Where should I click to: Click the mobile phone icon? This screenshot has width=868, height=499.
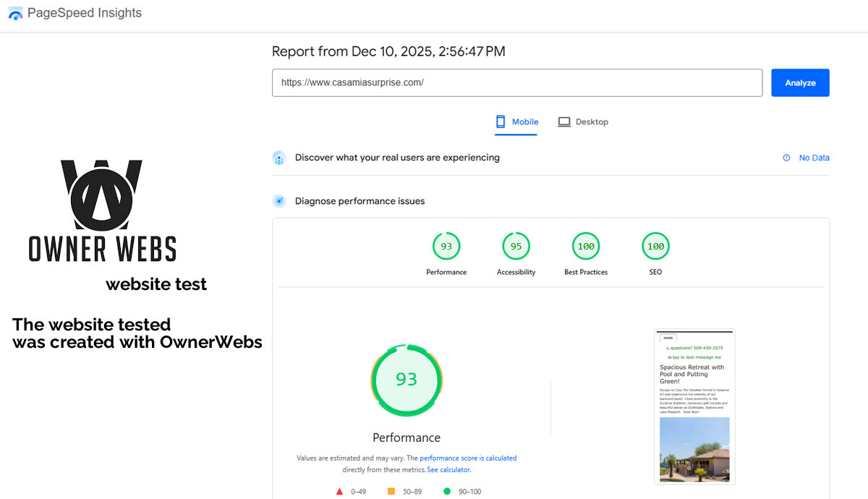click(x=501, y=122)
